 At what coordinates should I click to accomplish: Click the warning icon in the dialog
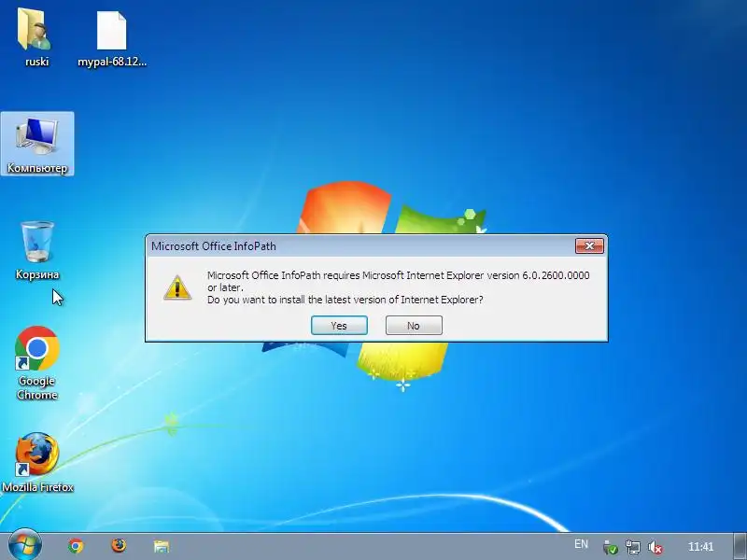[x=177, y=287]
